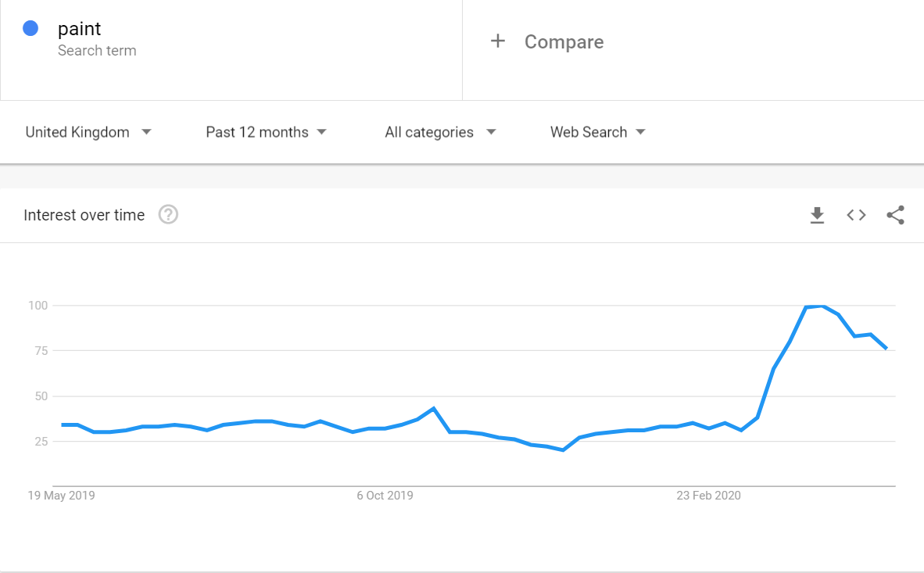Viewport: 924px width, 573px height.
Task: Click the Search term subtitle text
Action: pyautogui.click(x=97, y=51)
